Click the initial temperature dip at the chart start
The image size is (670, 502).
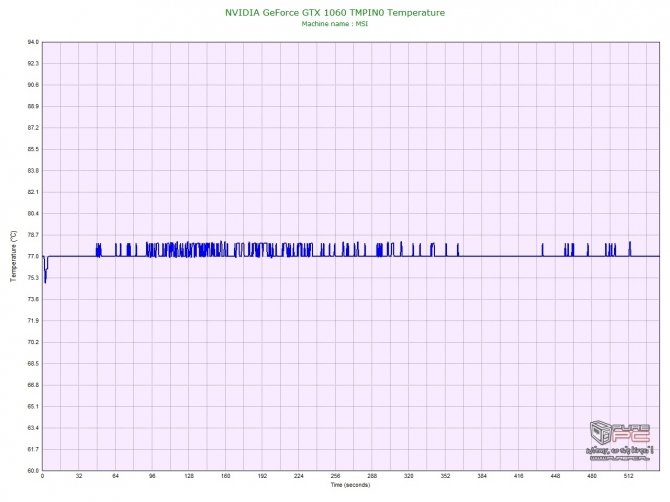[x=45, y=269]
